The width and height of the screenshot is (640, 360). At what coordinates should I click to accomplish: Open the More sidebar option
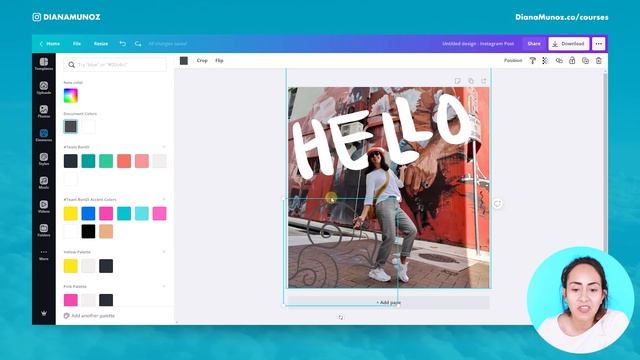(x=44, y=255)
